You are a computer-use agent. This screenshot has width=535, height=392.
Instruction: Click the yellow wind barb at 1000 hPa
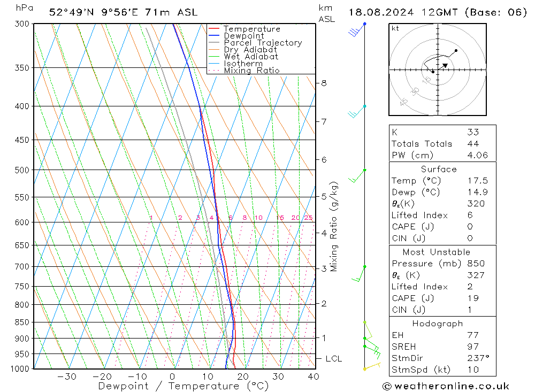tap(372, 366)
